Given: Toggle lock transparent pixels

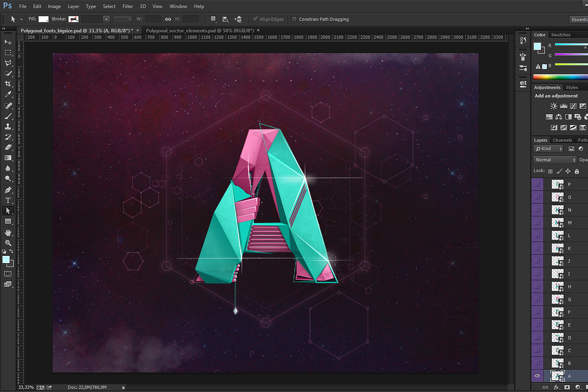Looking at the screenshot, I should point(550,171).
